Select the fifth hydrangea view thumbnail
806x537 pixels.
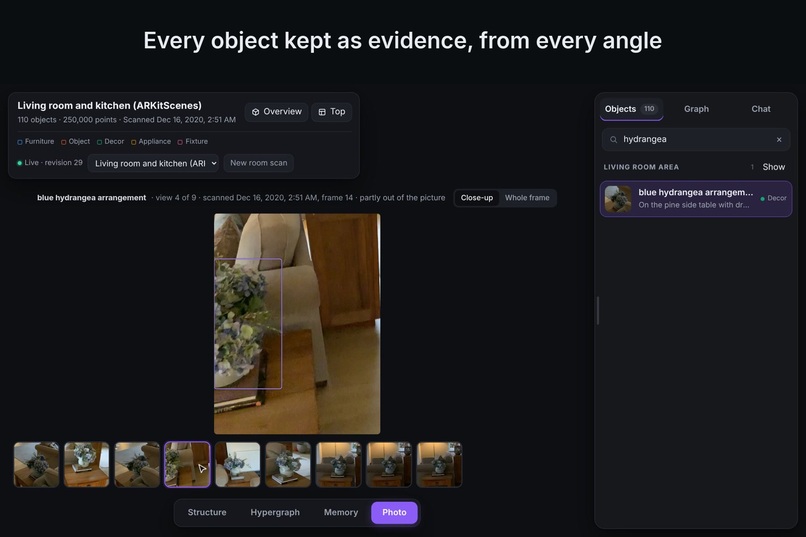[237, 465]
